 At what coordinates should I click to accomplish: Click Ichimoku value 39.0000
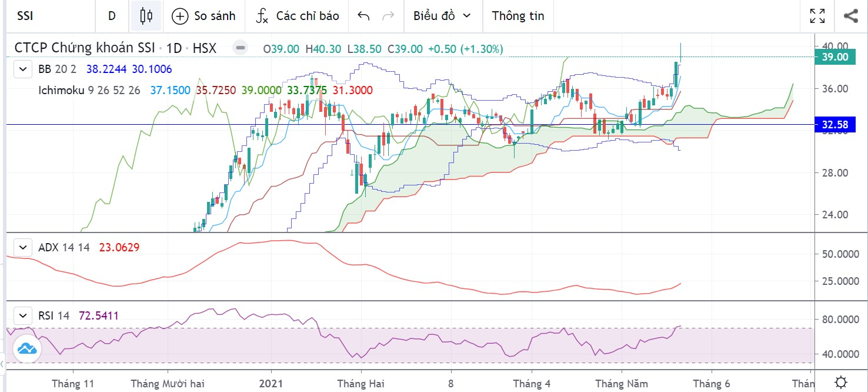click(261, 90)
